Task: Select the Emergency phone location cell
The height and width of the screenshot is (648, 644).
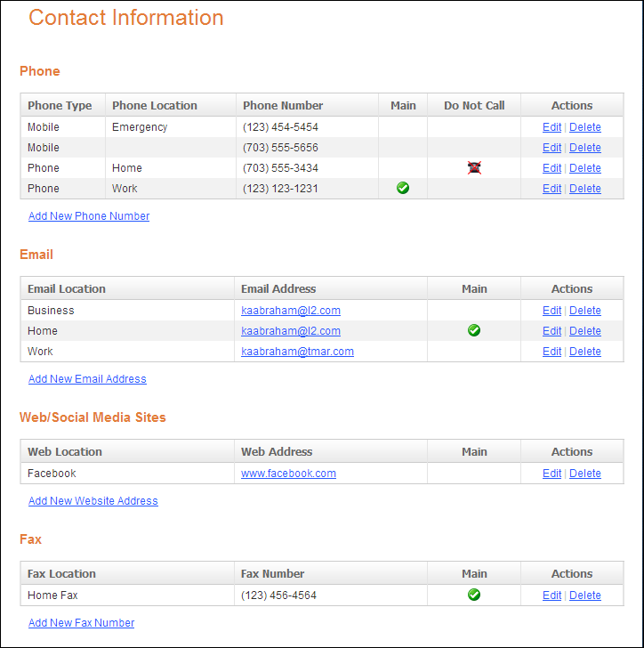Action: [171, 127]
